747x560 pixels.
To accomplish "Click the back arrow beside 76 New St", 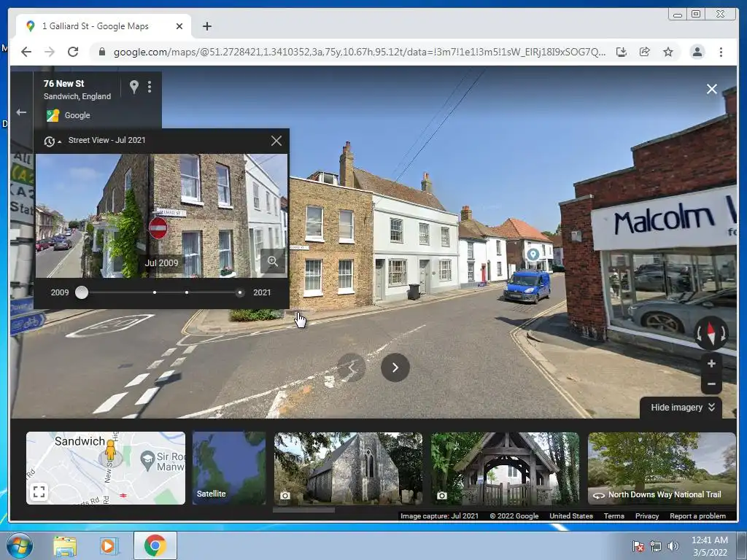I will pyautogui.click(x=21, y=112).
